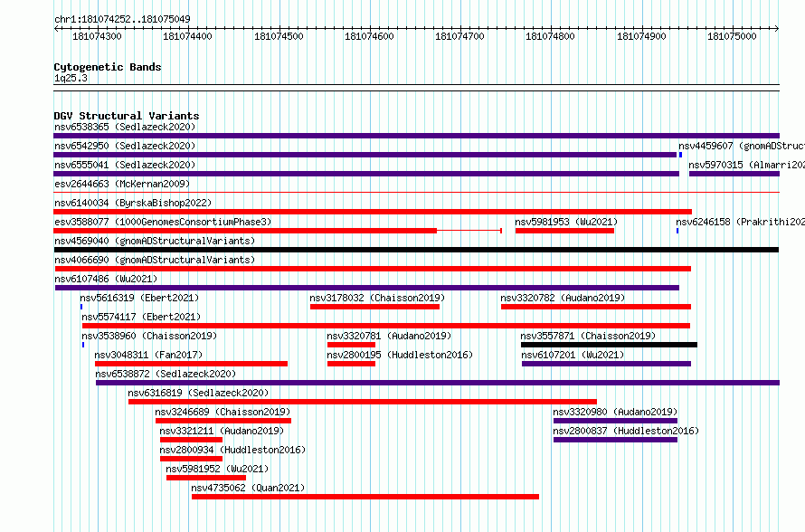Click the chr1:181074252..181075049 region label
The image size is (805, 532).
click(122, 19)
